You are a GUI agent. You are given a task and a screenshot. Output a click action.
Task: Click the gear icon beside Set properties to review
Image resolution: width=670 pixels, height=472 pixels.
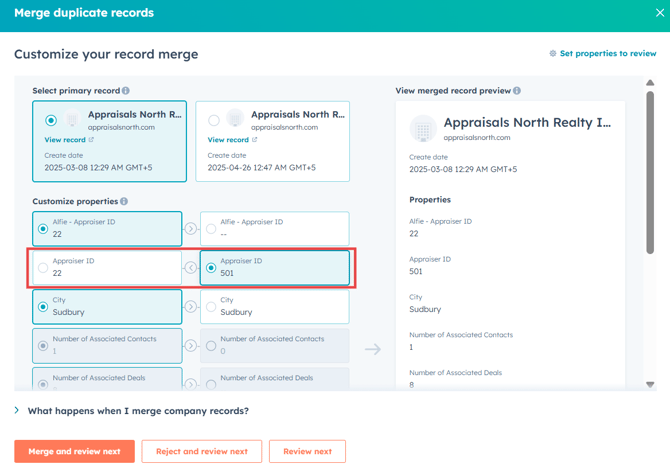[x=553, y=54]
